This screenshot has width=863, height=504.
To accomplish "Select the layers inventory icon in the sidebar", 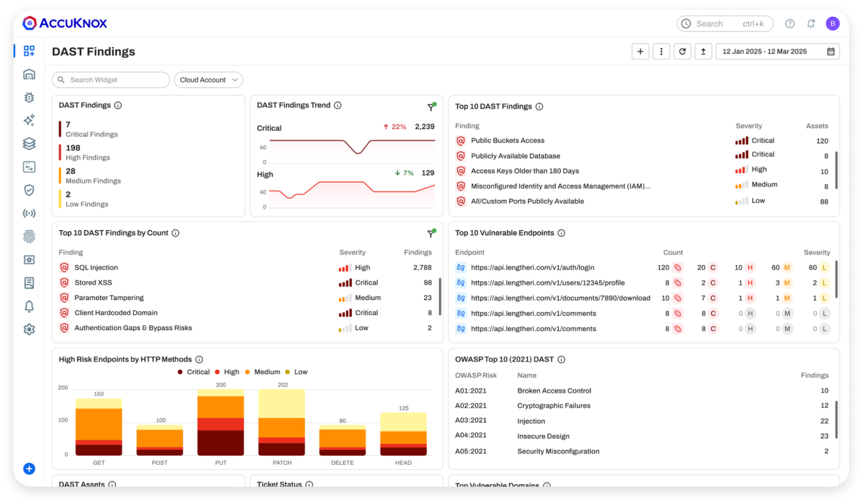I will coord(29,143).
